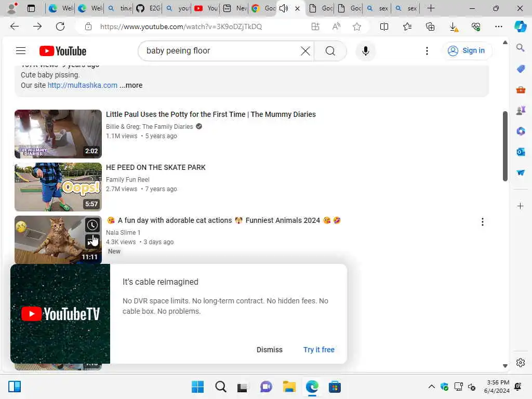Switch to the GitHub E2G tab
Image resolution: width=532 pixels, height=399 pixels.
[148, 8]
